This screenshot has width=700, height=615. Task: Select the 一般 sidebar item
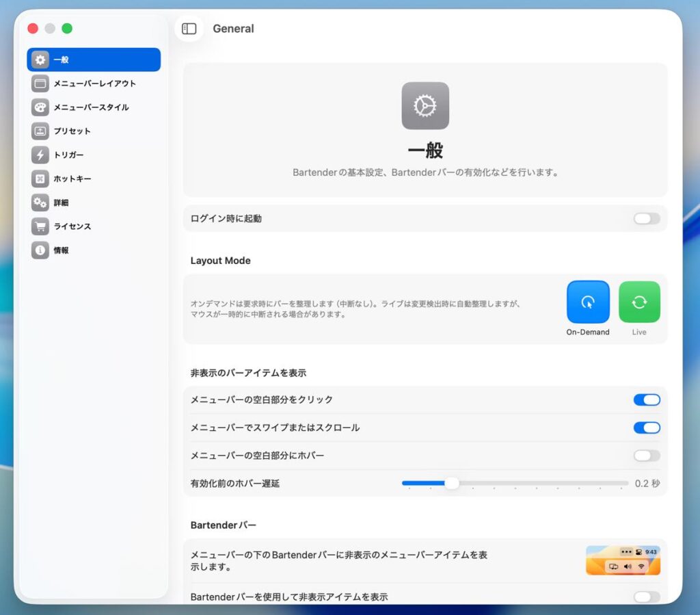coord(94,60)
